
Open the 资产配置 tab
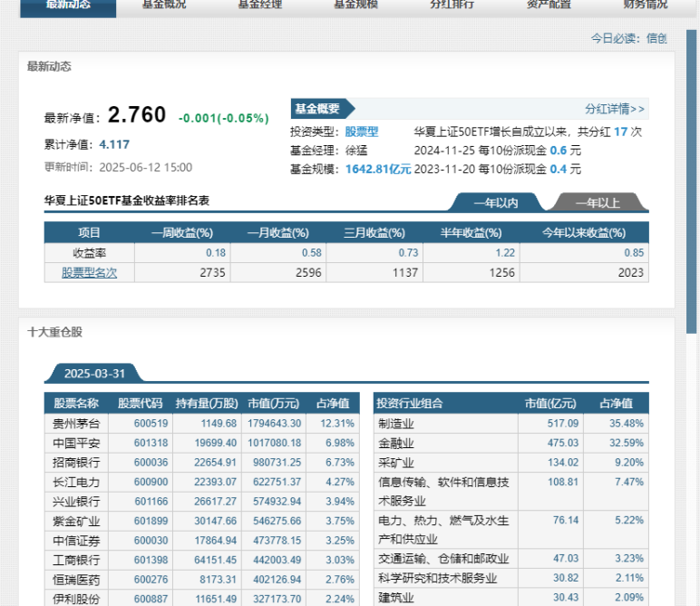click(549, 5)
